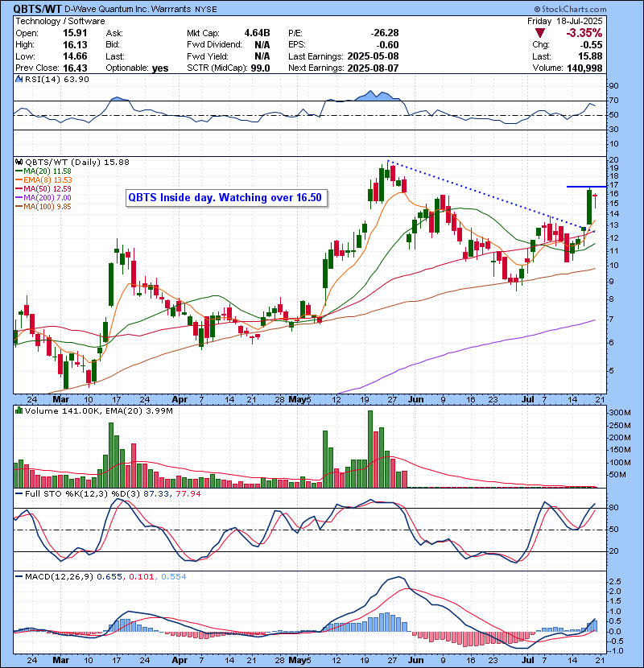This screenshot has width=644, height=668.
Task: Click the blue horizontal resistance line near 17
Action: coord(586,187)
